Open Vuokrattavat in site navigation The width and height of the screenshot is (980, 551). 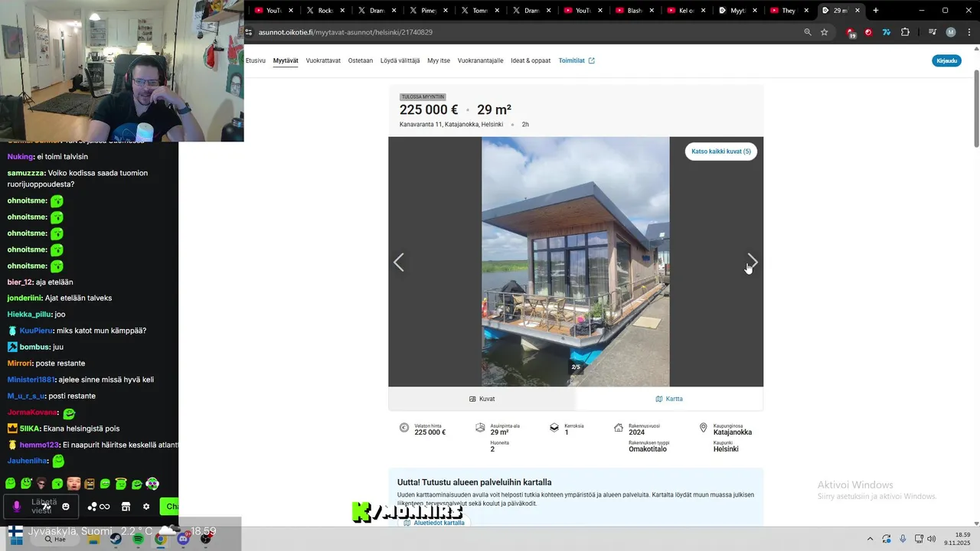[x=323, y=60]
